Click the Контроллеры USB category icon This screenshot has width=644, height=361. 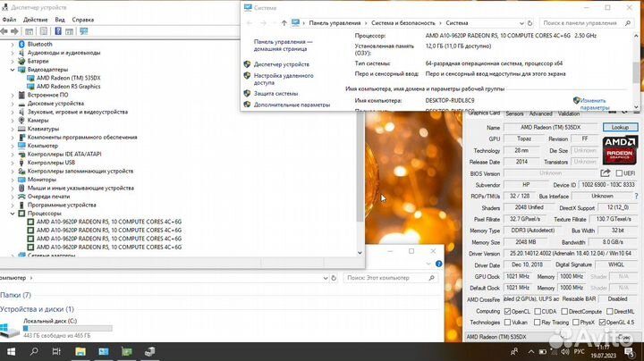coord(21,163)
